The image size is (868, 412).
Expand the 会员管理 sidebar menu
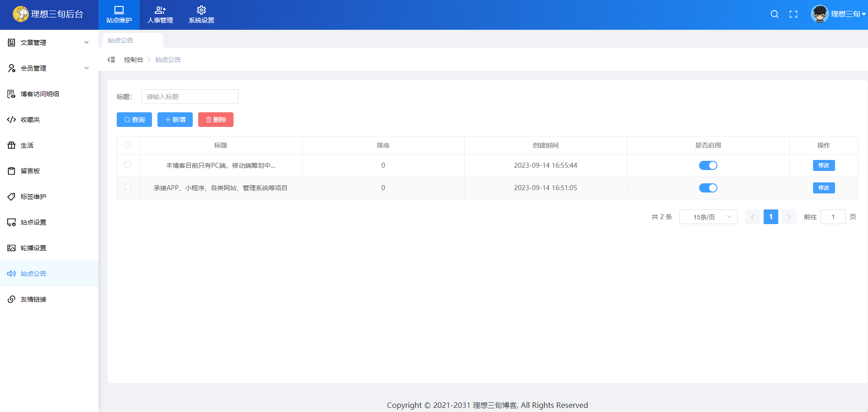click(49, 68)
